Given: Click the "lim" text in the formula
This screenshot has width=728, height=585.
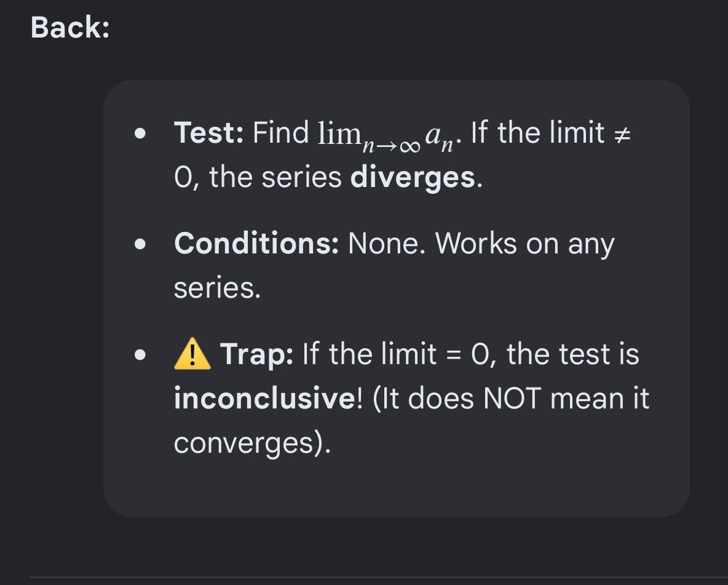Looking at the screenshot, I should [339, 133].
